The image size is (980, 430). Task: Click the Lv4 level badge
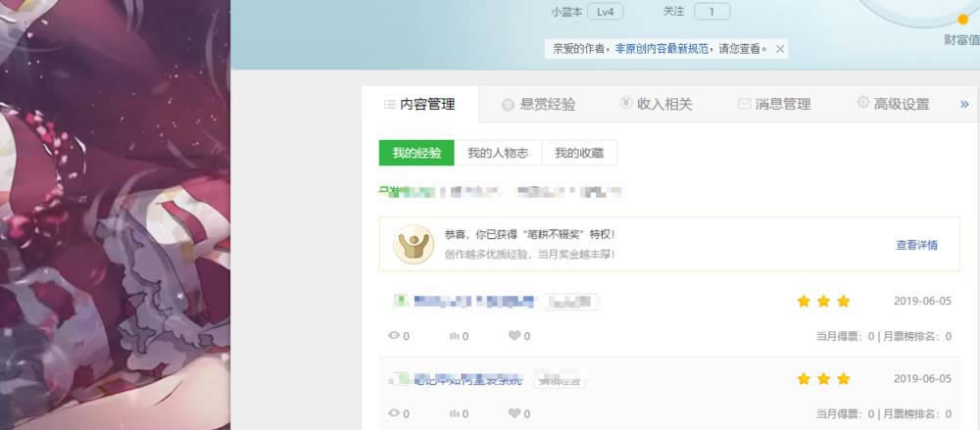[x=606, y=12]
